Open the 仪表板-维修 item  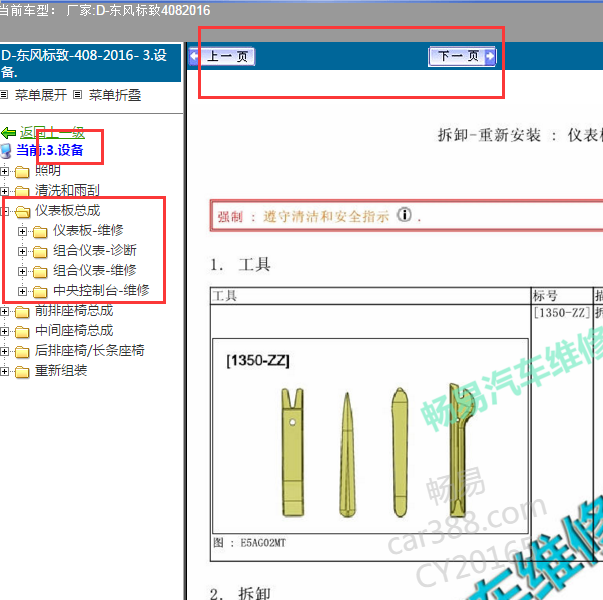(88, 230)
